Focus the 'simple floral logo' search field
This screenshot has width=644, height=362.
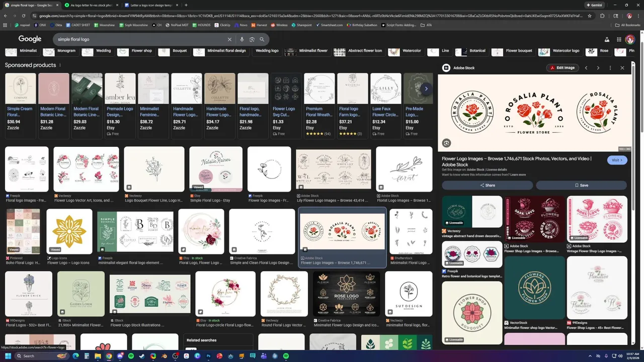(x=141, y=39)
